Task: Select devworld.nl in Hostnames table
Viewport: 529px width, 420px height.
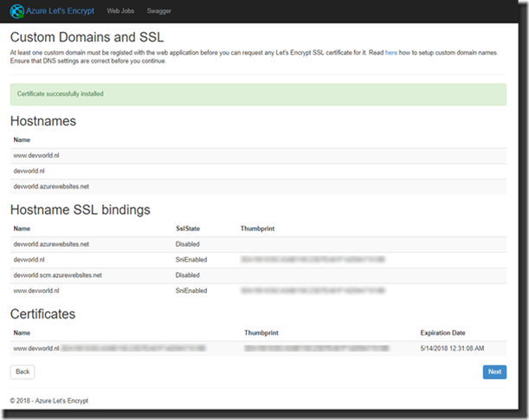Action: pyautogui.click(x=29, y=171)
